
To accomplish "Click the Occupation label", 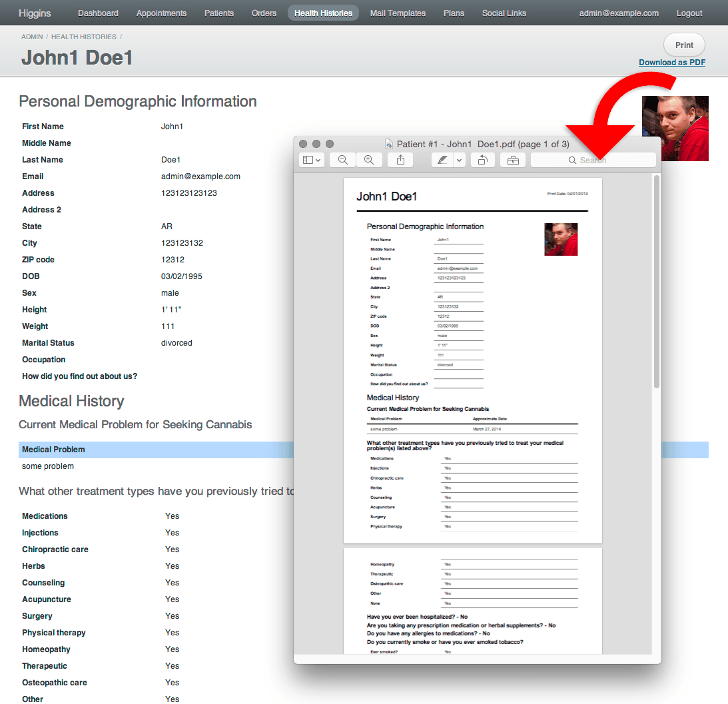I will (x=44, y=360).
